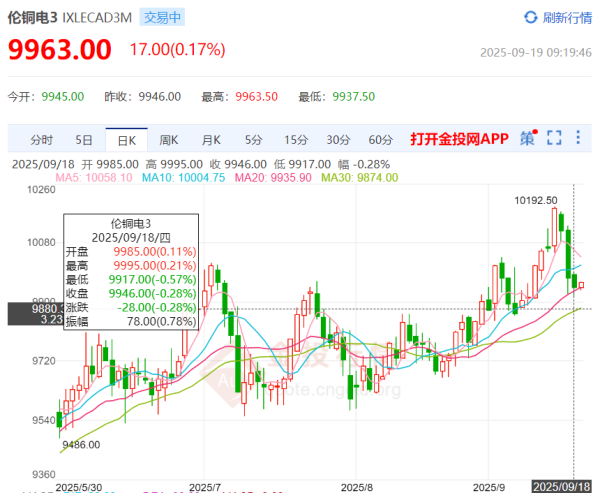Click the 伦铜电3 instrument title
This screenshot has height=493, width=600.
pyautogui.click(x=33, y=18)
